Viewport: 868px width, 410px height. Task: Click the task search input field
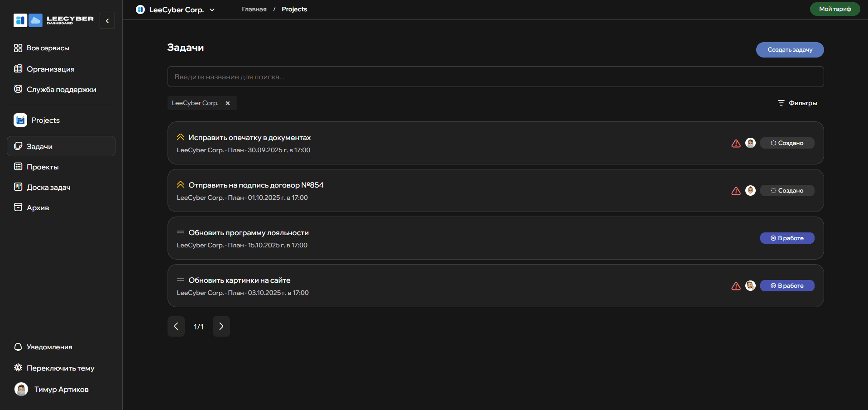[495, 77]
